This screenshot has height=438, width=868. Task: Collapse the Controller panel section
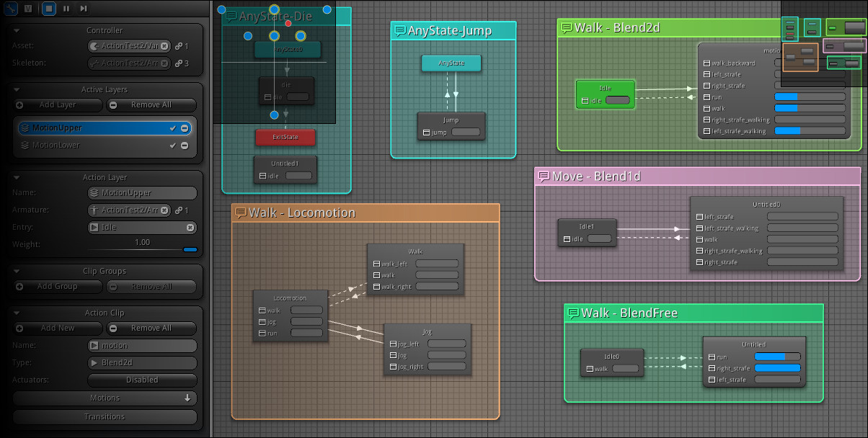click(17, 31)
